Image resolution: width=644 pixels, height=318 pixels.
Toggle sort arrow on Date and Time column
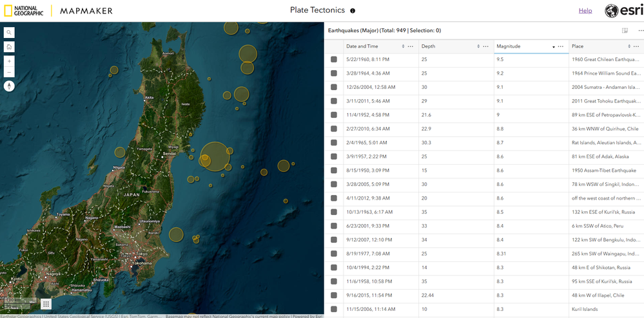point(403,46)
